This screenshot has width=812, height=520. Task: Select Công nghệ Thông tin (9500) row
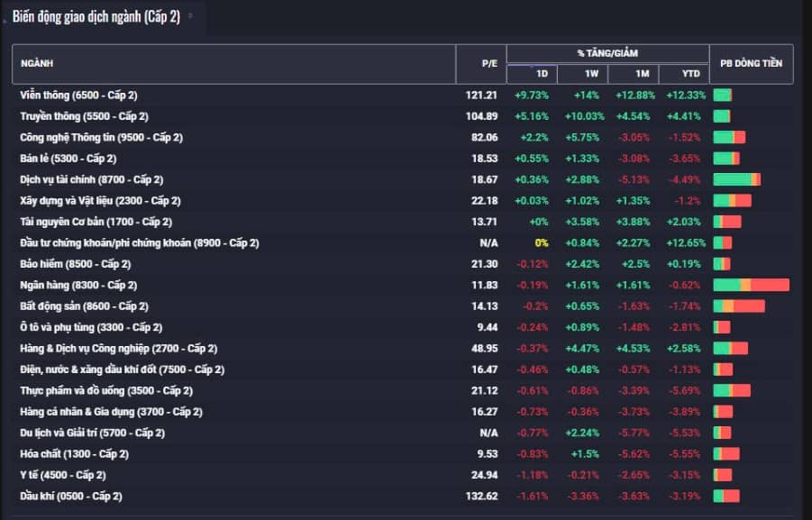pos(402,138)
